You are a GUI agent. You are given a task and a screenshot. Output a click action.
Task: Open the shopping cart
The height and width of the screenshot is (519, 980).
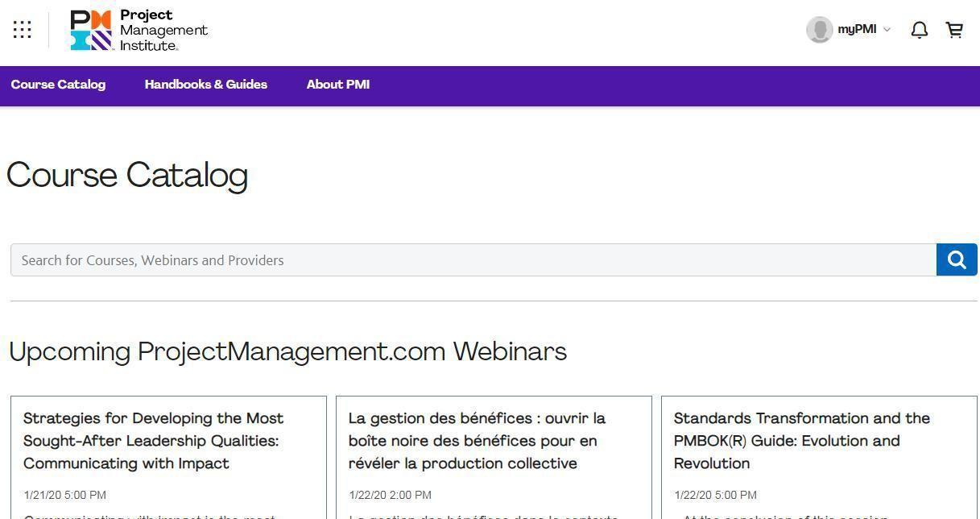pos(954,30)
